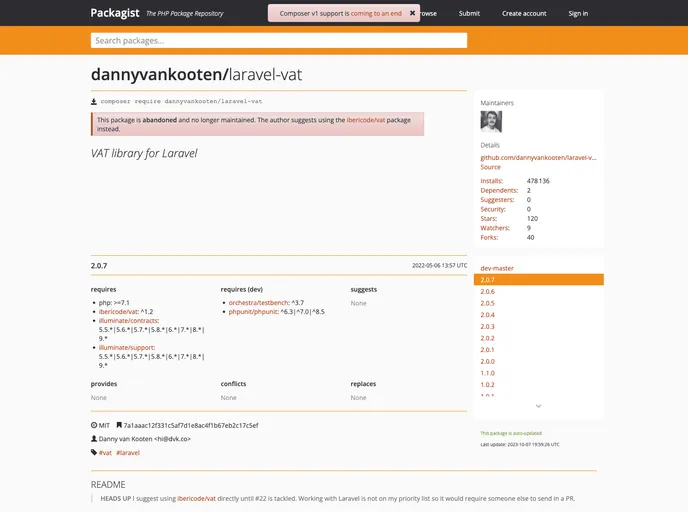
Task: Click the 2022-05-06 13:57 UTC release date
Action: [x=440, y=265]
